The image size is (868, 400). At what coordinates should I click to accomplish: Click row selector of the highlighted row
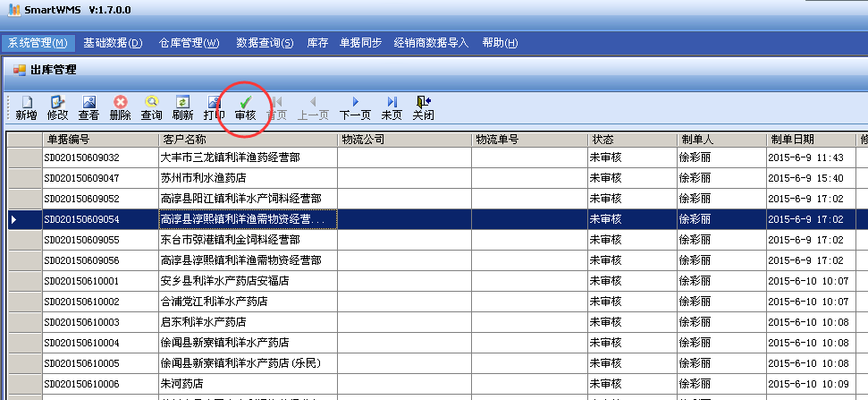tap(22, 218)
